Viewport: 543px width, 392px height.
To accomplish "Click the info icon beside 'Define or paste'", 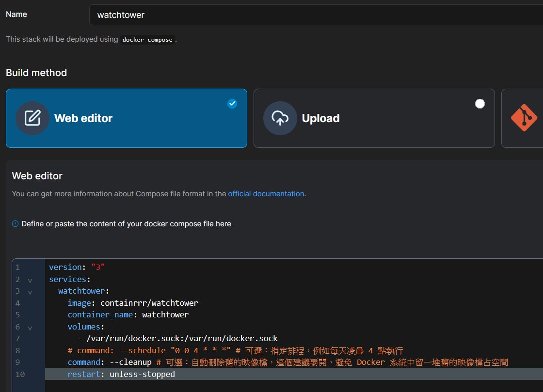I will pyautogui.click(x=15, y=224).
